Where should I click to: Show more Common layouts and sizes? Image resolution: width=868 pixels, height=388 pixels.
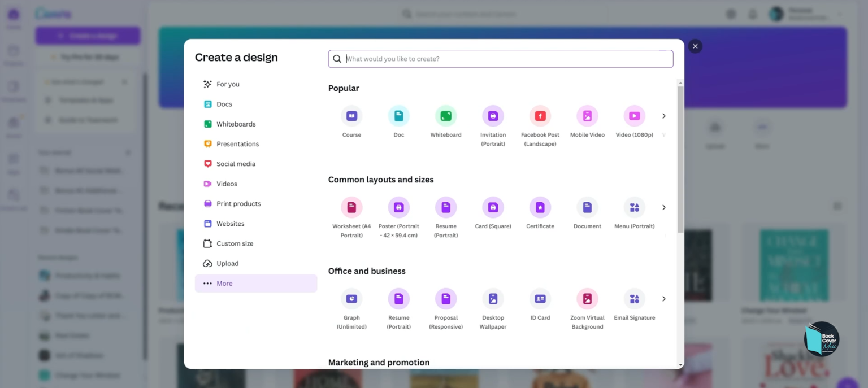(664, 208)
